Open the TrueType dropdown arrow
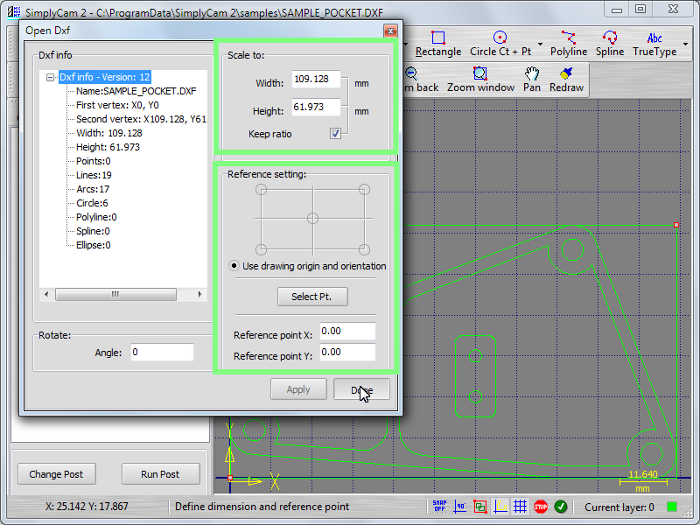Image resolution: width=700 pixels, height=525 pixels. [686, 45]
